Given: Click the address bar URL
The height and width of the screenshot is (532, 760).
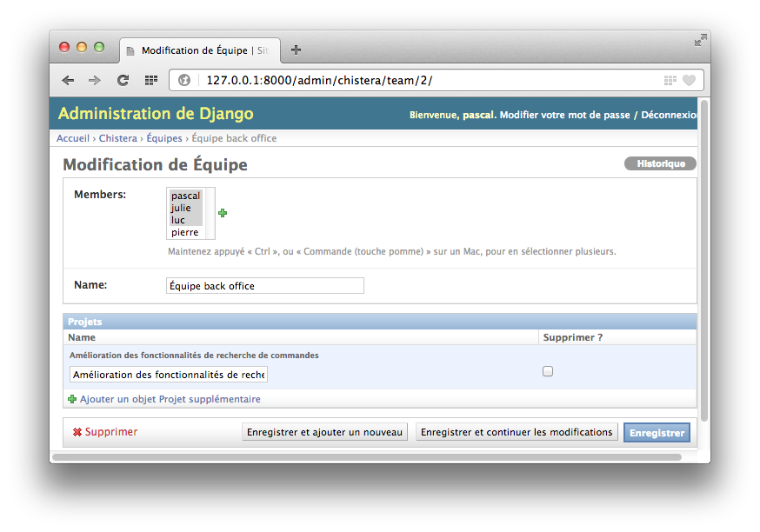Looking at the screenshot, I should 319,81.
